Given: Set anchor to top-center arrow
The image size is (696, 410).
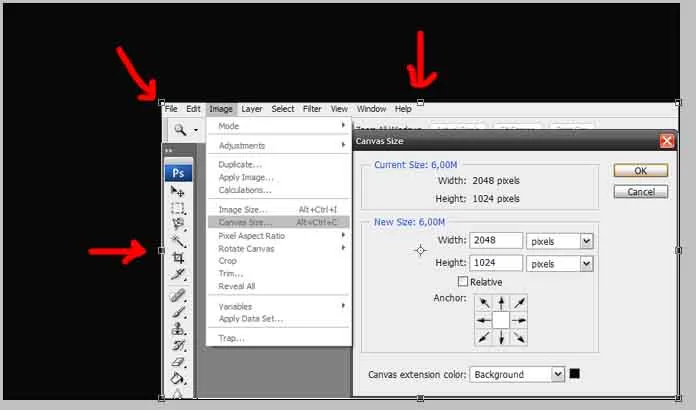Looking at the screenshot, I should tap(501, 303).
